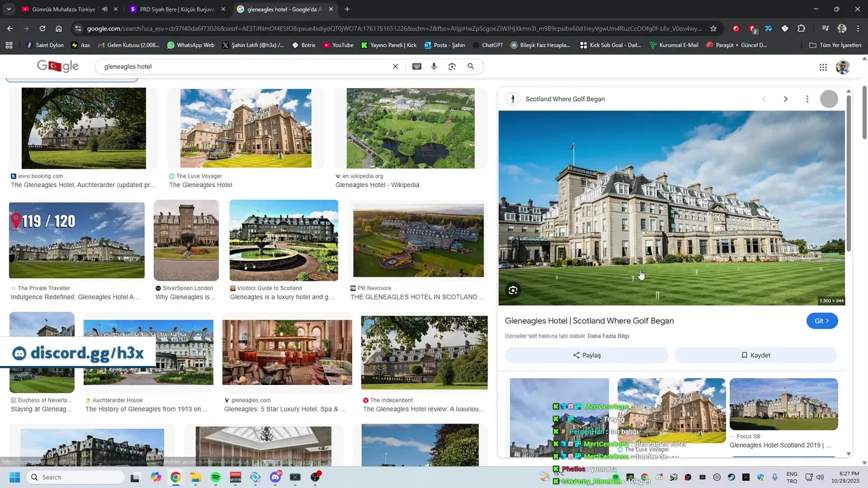Image resolution: width=868 pixels, height=488 pixels.
Task: Click the Paylaş share button
Action: pos(587,355)
